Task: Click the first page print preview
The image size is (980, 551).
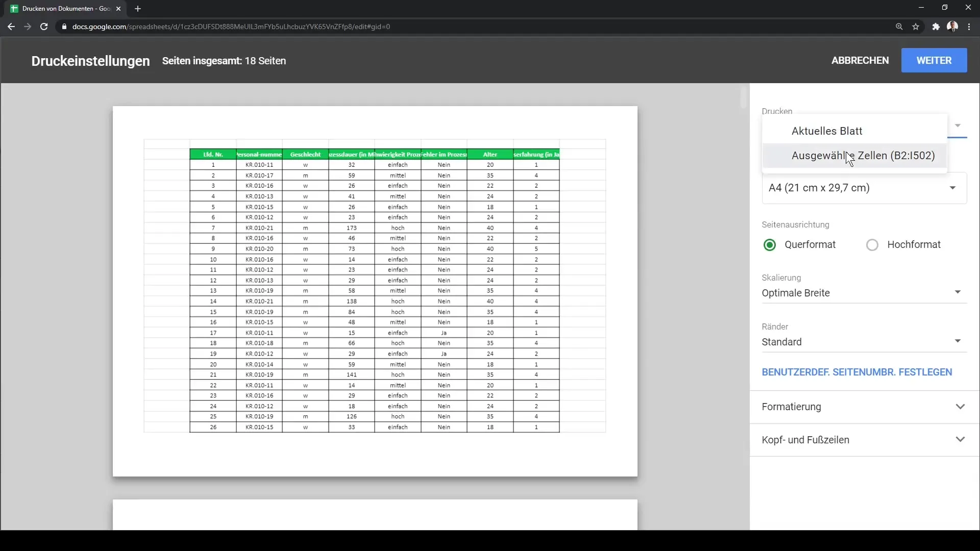Action: [x=375, y=291]
